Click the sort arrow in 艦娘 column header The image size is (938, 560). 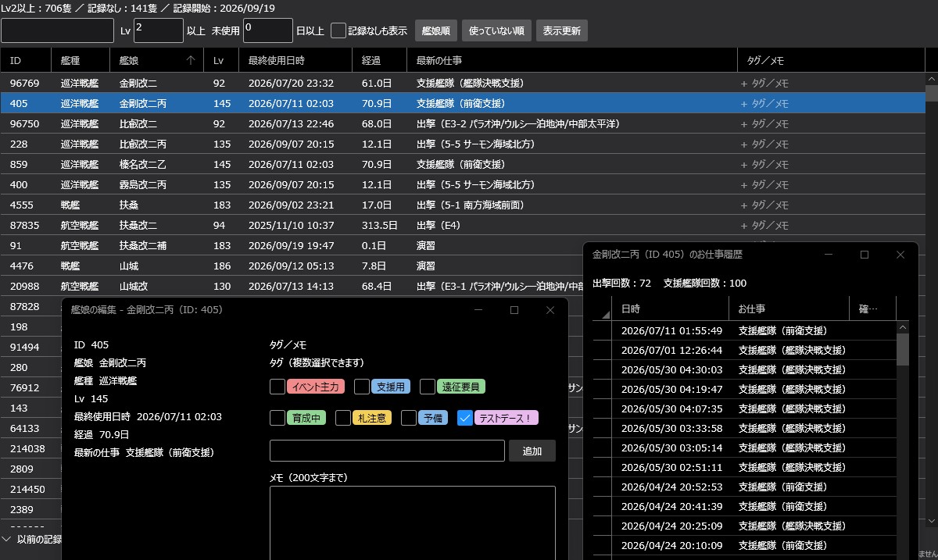(191, 60)
